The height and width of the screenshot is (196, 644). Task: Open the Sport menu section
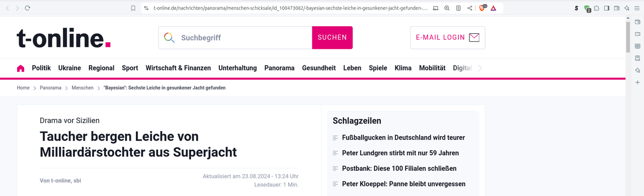[x=130, y=68]
